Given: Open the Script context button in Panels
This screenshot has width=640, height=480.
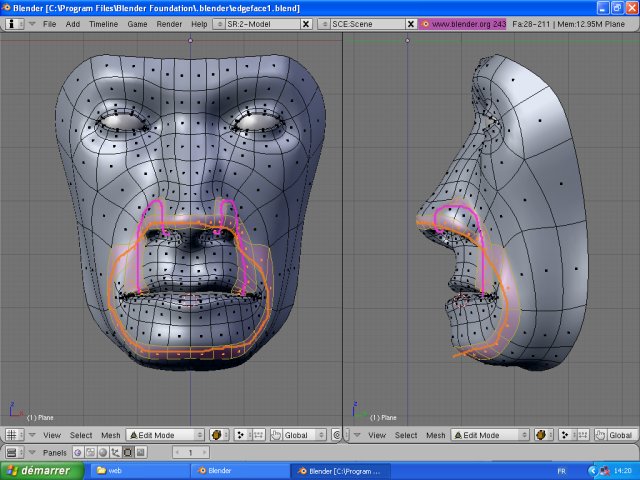Looking at the screenshot, I should point(90,453).
